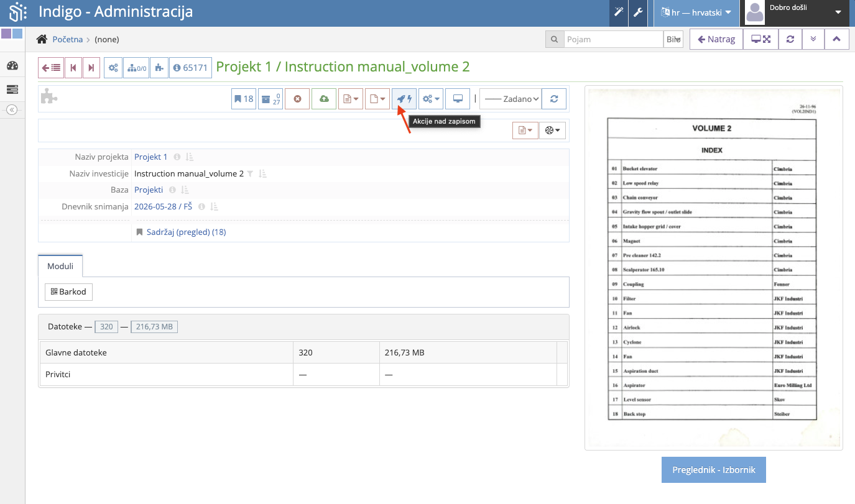This screenshot has height=504, width=855.
Task: Click the red circle X delete button
Action: 297,99
